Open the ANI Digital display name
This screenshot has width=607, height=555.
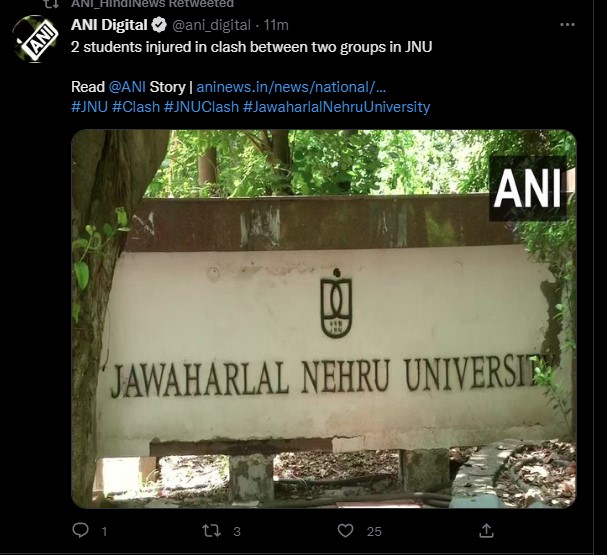109,25
